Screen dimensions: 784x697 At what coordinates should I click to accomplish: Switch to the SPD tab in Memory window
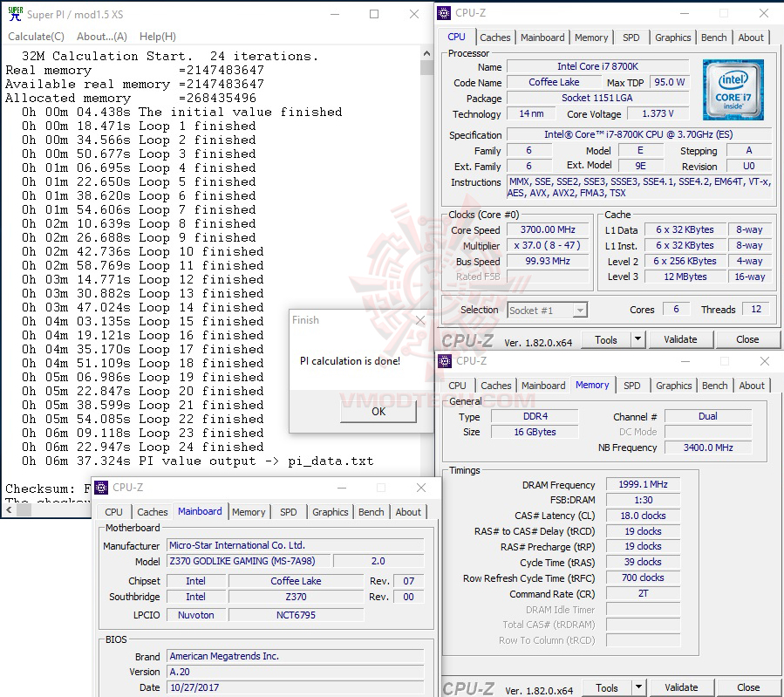click(x=632, y=385)
